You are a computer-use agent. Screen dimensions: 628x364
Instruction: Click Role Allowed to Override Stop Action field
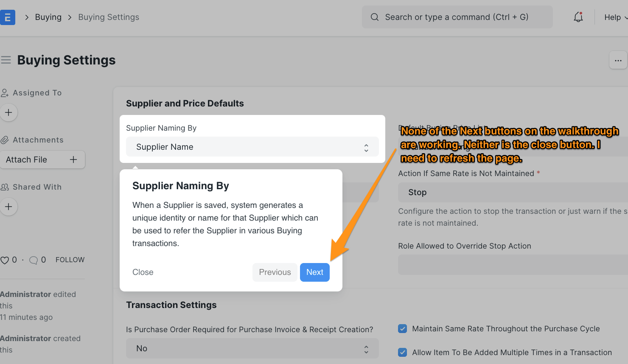(x=513, y=265)
